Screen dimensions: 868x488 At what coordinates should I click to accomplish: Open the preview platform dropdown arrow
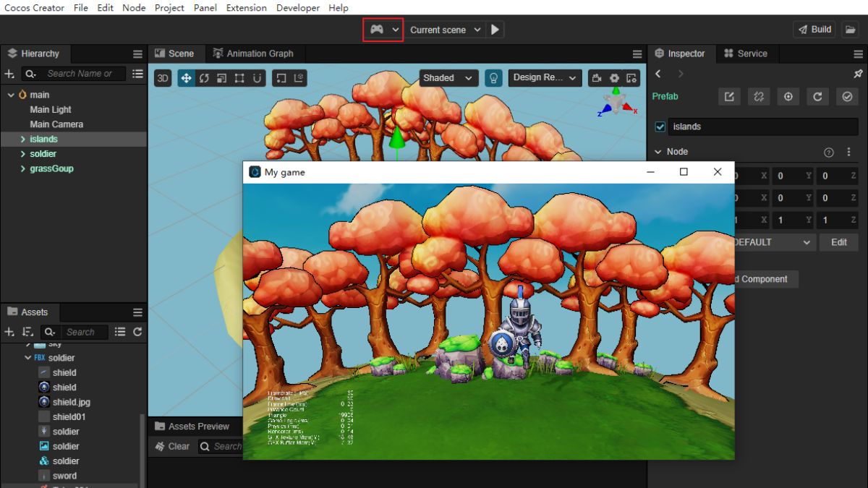(395, 30)
